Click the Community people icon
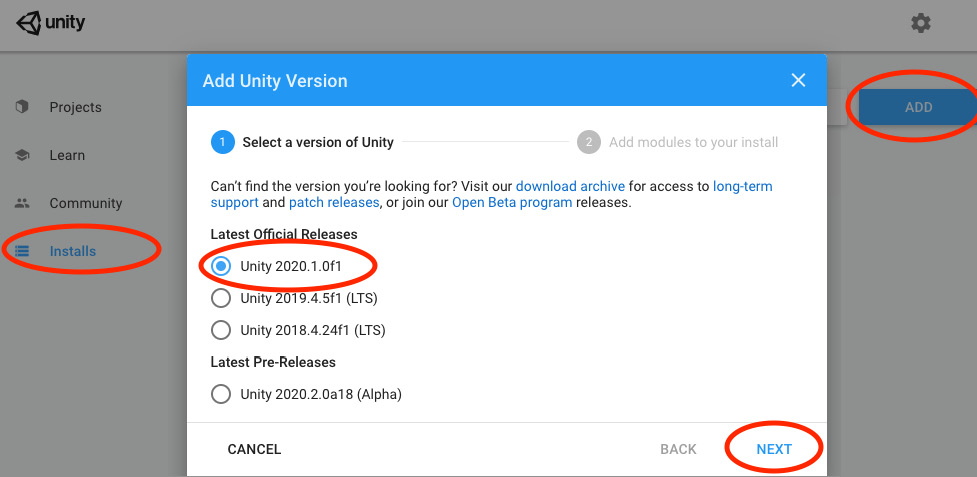This screenshot has width=977, height=477. 22,203
